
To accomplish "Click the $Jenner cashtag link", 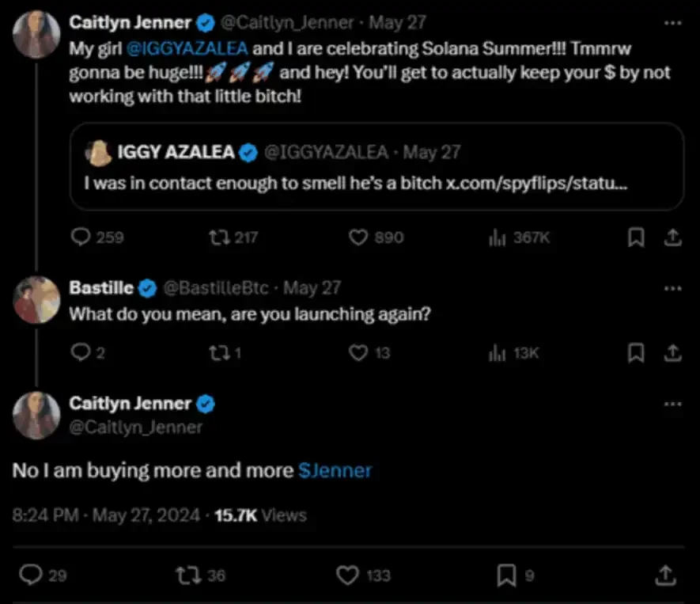I will [335, 470].
